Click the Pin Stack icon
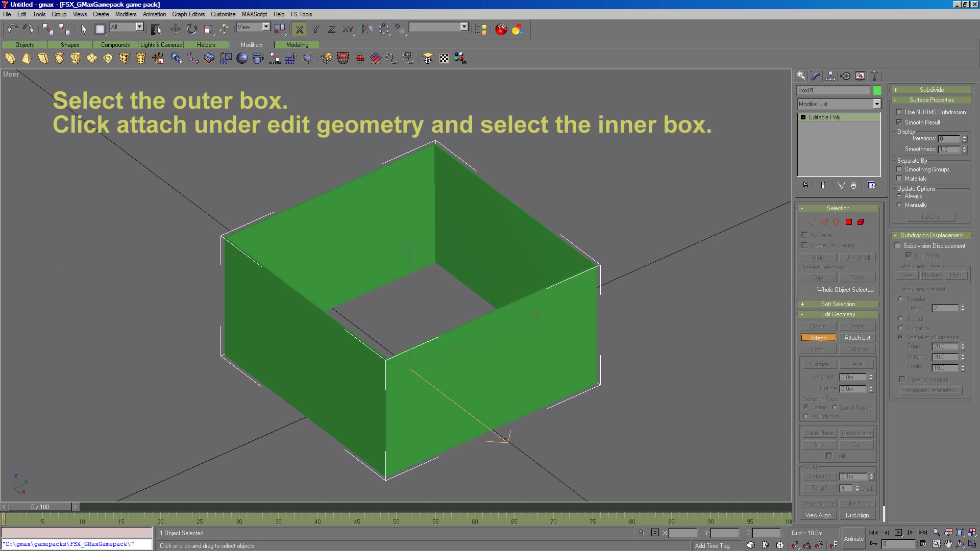Image resolution: width=980 pixels, height=551 pixels. point(805,185)
